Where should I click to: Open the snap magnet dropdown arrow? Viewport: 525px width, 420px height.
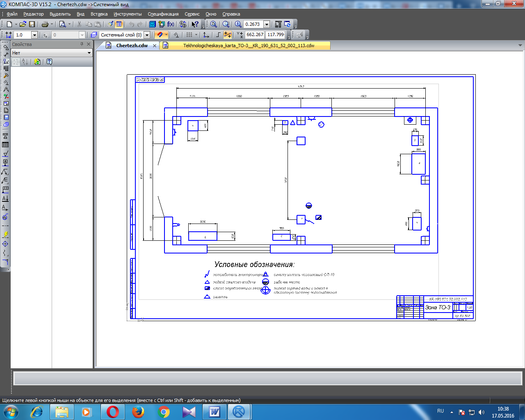pyautogui.click(x=166, y=35)
